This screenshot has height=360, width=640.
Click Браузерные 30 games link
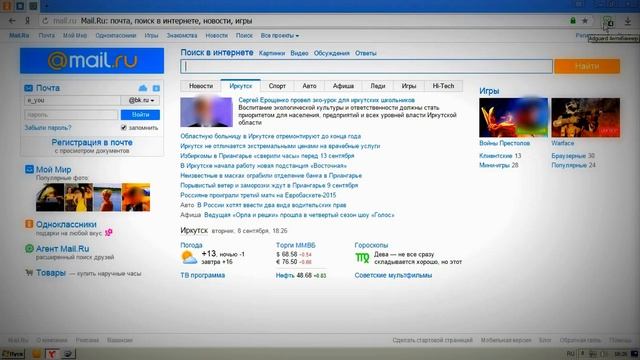tap(573, 156)
